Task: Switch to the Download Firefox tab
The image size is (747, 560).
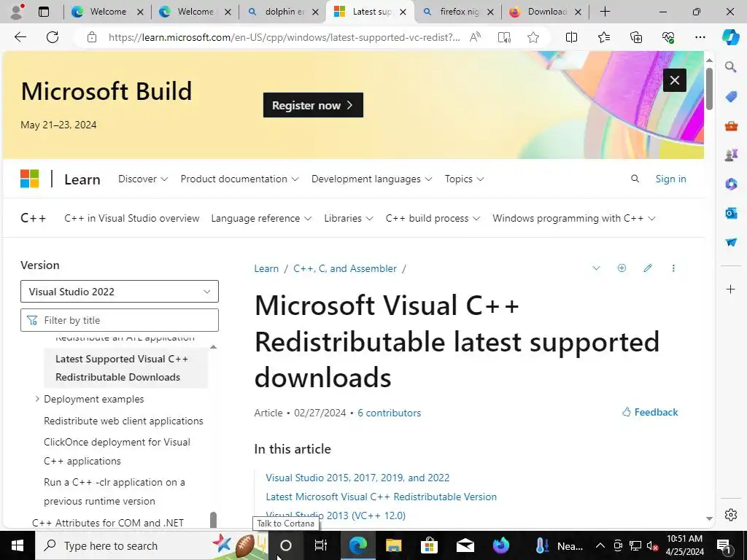Action: coord(546,12)
